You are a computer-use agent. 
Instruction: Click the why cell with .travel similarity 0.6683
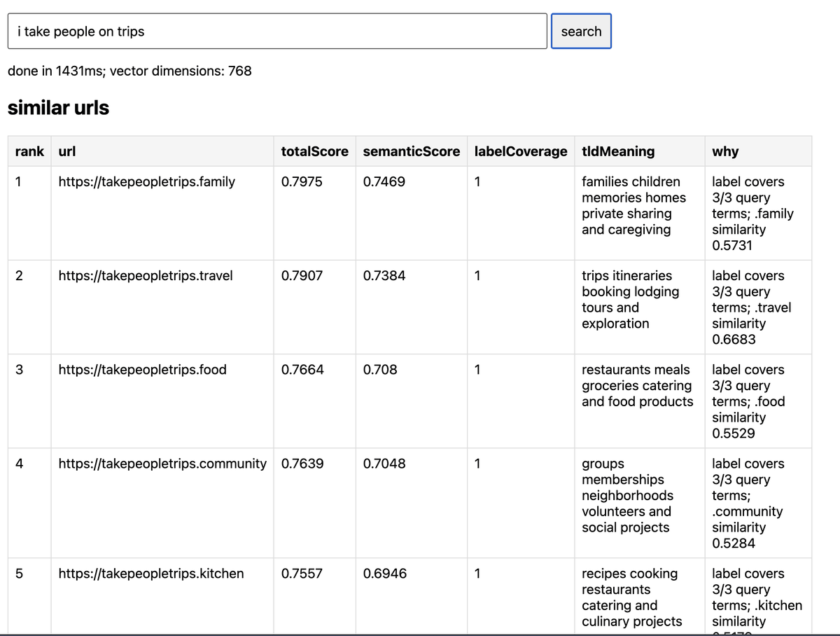[x=759, y=307]
